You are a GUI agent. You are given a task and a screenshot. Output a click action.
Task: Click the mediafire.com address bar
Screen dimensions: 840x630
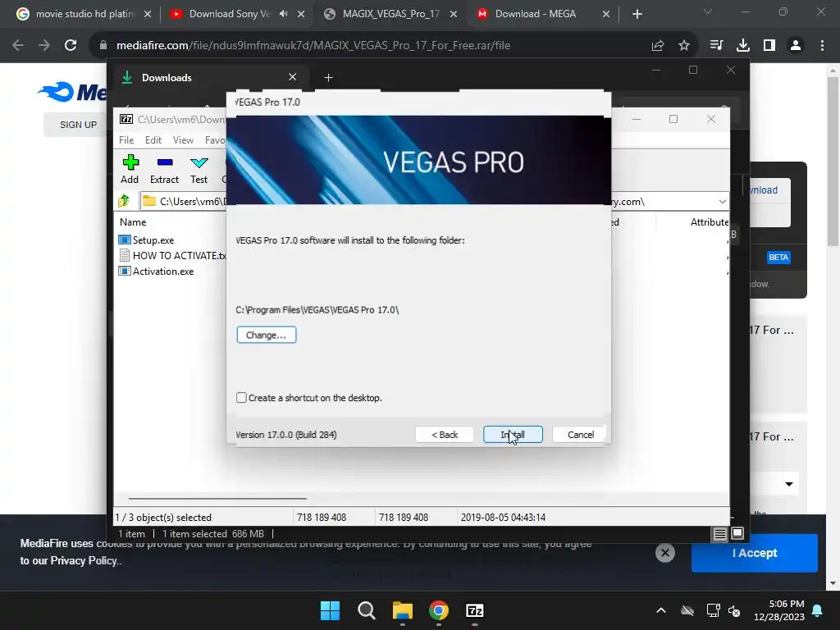coord(370,46)
